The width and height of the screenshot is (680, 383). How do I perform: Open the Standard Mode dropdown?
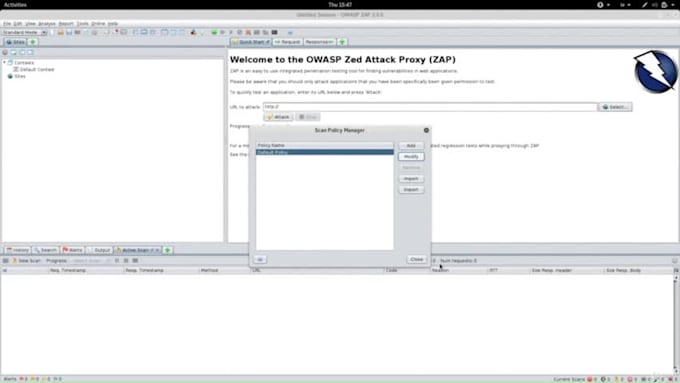click(x=24, y=33)
